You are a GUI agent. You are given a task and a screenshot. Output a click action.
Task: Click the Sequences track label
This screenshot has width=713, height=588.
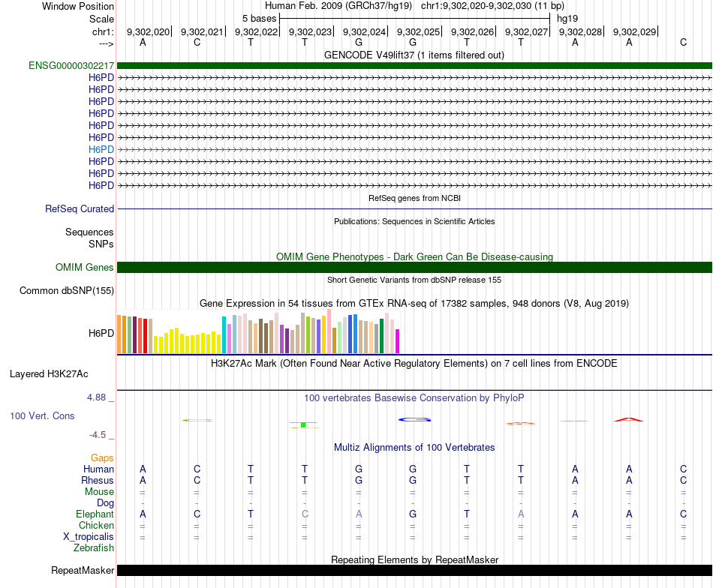[89, 232]
